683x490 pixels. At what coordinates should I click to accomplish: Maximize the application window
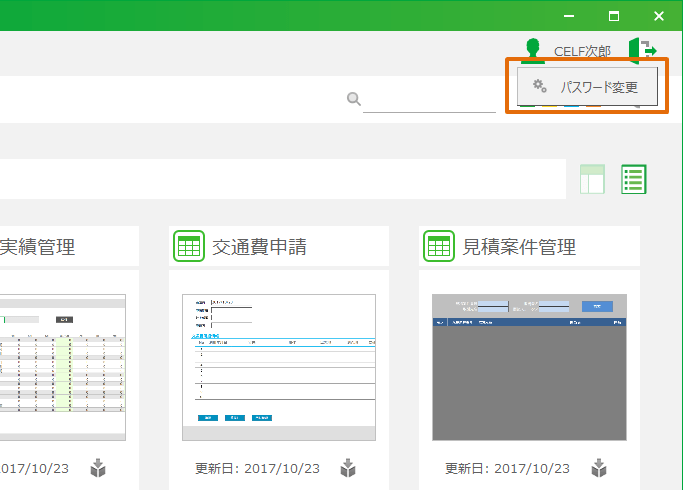[x=614, y=16]
